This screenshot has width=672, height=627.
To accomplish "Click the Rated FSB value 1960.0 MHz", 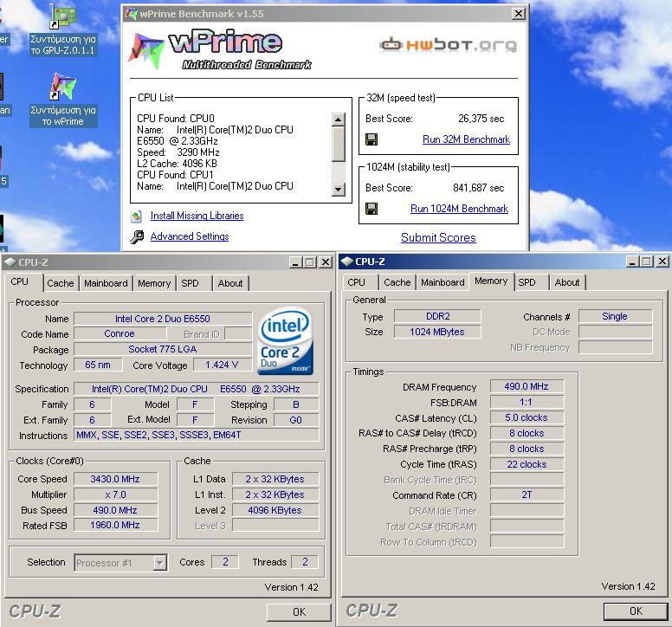I will (x=116, y=525).
